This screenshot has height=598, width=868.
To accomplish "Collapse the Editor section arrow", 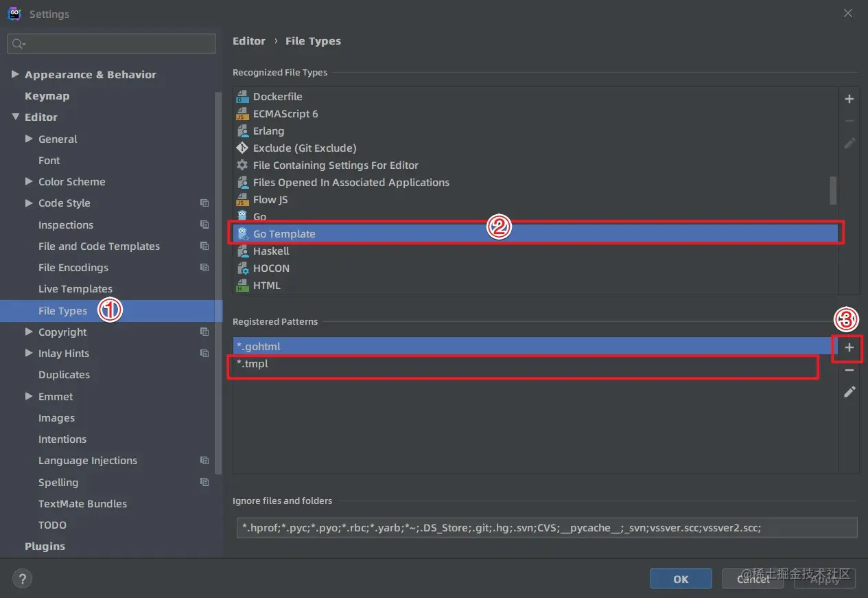I will click(15, 117).
